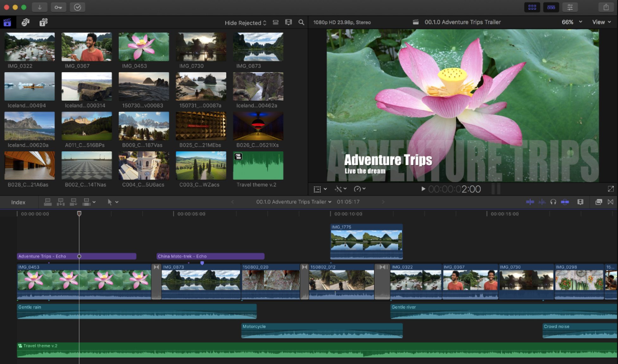The height and width of the screenshot is (364, 618).
Task: Expand the timeline Tools selection dropdown
Action: pyautogui.click(x=113, y=202)
